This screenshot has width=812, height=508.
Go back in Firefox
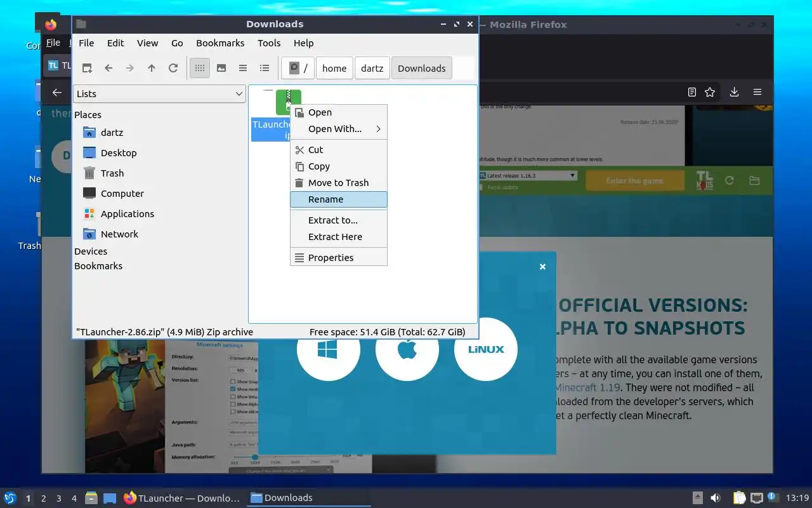[57, 93]
